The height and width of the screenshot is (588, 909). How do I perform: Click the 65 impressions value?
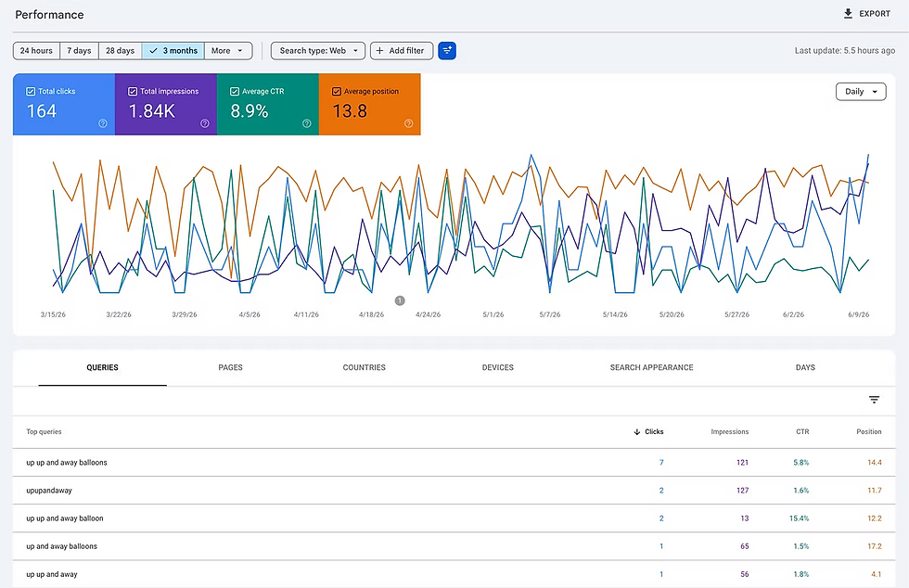click(744, 545)
